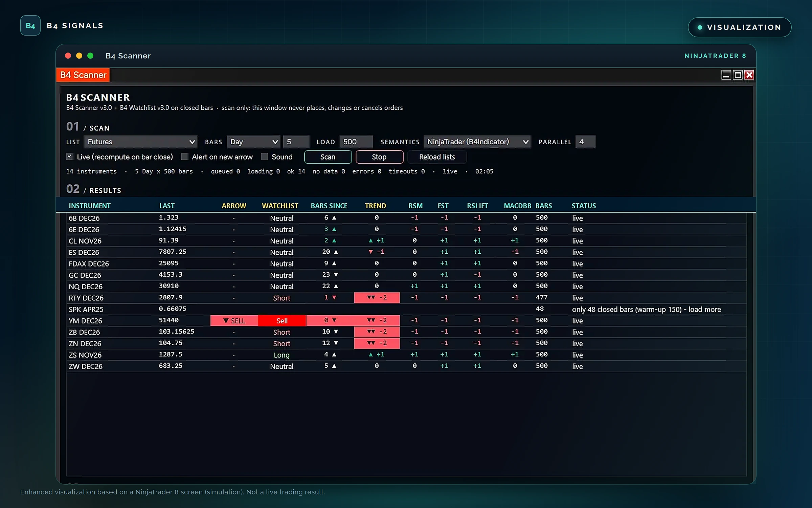The image size is (812, 508).
Task: Click the Short watchlist cell for RTY DEC26
Action: (x=281, y=298)
